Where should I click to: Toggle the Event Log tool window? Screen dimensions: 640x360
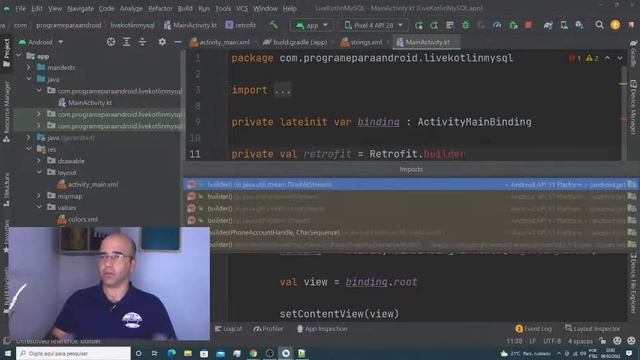[533, 329]
